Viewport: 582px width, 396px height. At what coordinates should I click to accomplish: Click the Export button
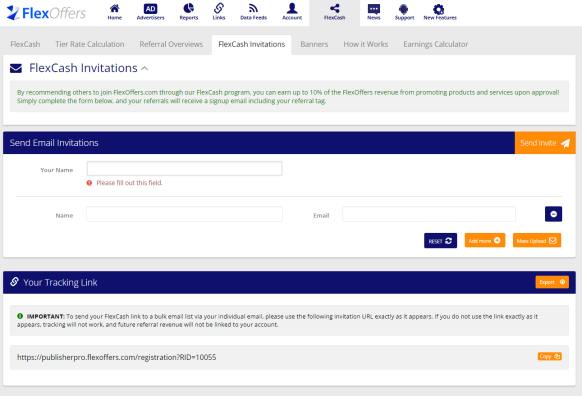552,282
